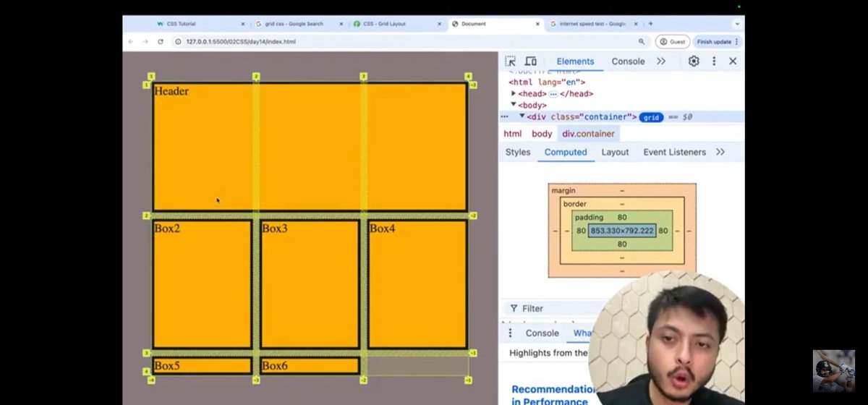The height and width of the screenshot is (405, 868).
Task: Open the Guest profile button
Action: 672,42
